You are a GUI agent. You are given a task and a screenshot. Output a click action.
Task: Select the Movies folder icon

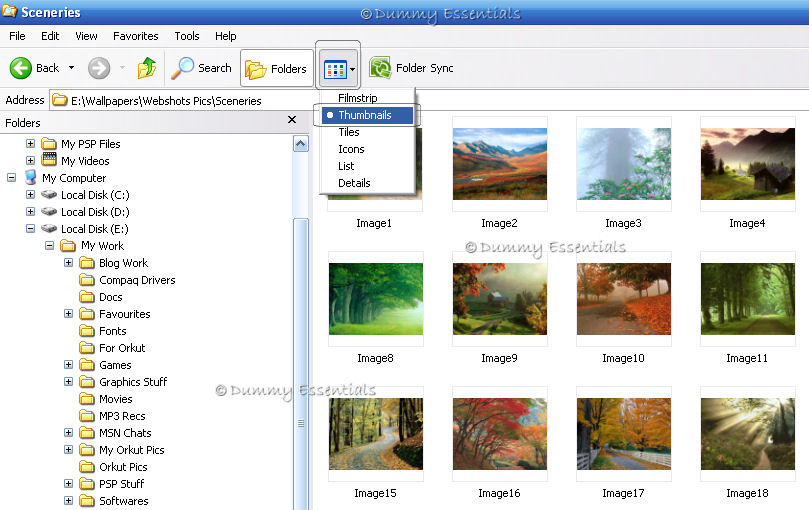[87, 399]
